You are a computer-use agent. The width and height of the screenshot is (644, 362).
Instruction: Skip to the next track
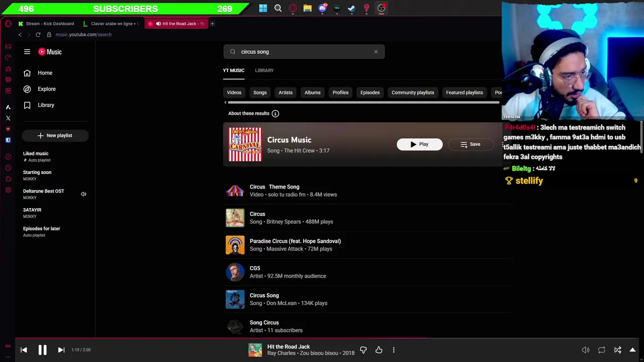[61, 350]
